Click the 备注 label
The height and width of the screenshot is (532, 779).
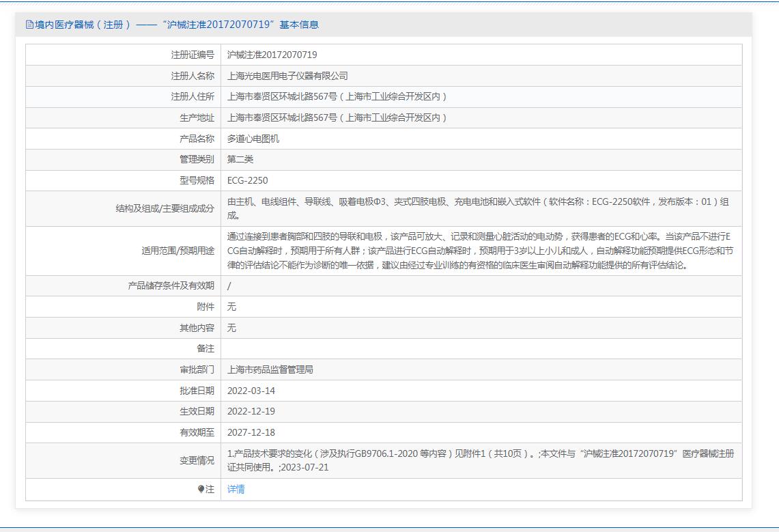coord(206,349)
